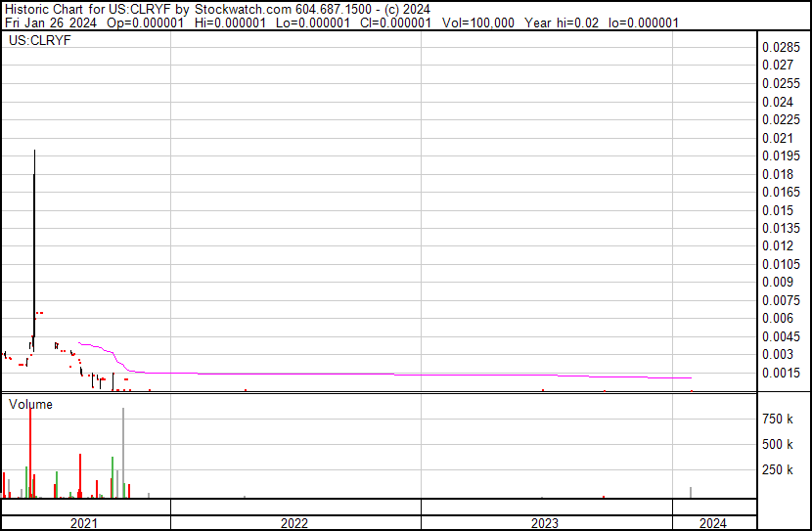Click the 2024 year label on time axis
The height and width of the screenshot is (531, 812).
[713, 523]
